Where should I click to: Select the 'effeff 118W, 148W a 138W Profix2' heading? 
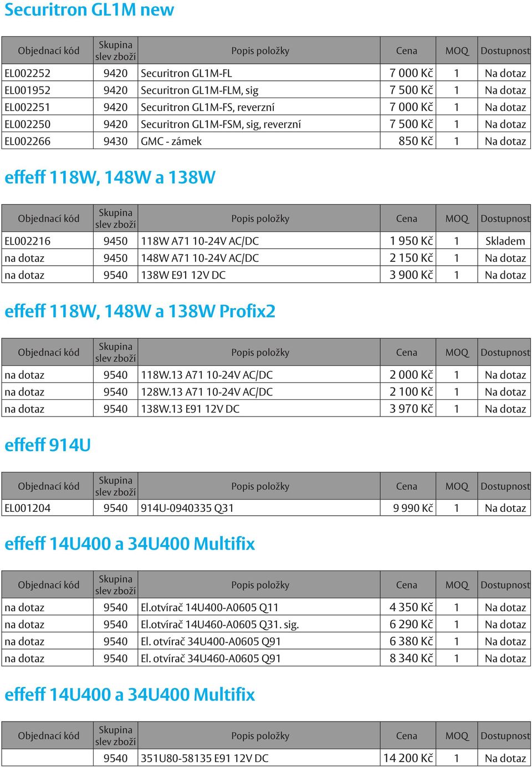coord(140,311)
